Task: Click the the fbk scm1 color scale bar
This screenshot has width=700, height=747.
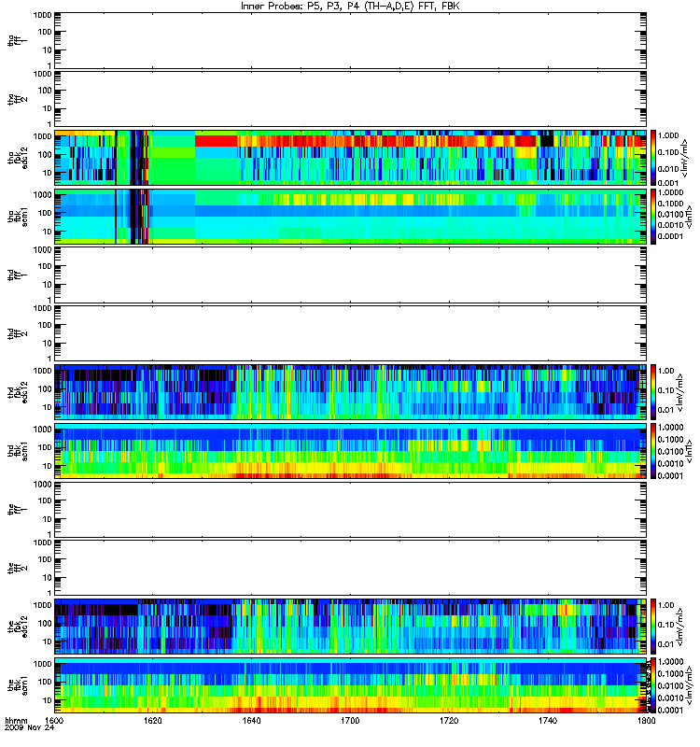Action: point(653,685)
